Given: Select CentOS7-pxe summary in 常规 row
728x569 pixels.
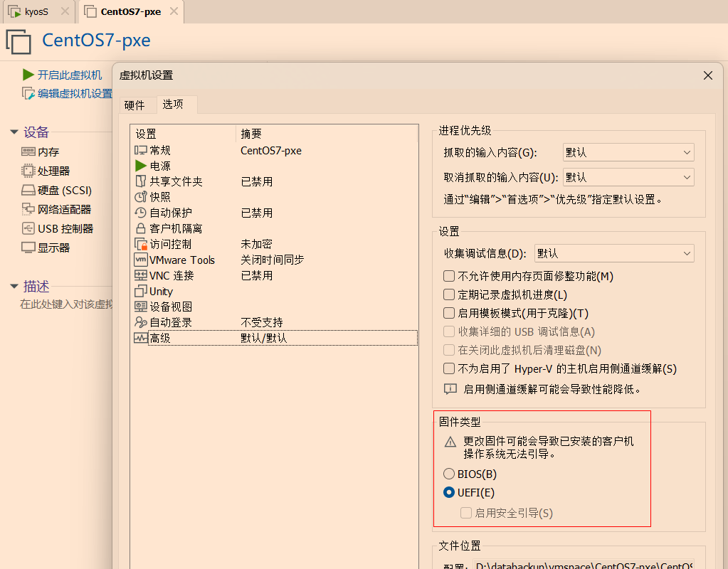Looking at the screenshot, I should coord(271,150).
